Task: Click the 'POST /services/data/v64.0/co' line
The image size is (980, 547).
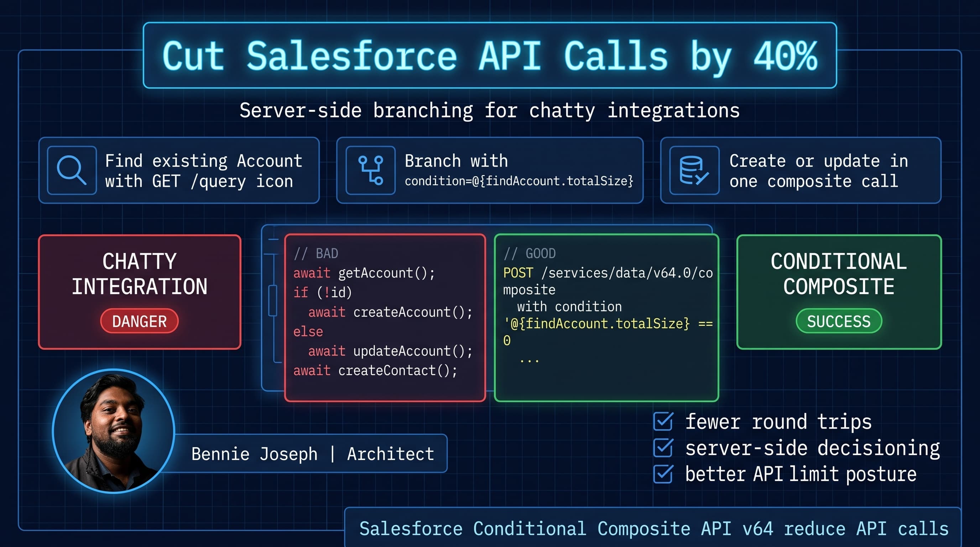Action: (x=608, y=273)
